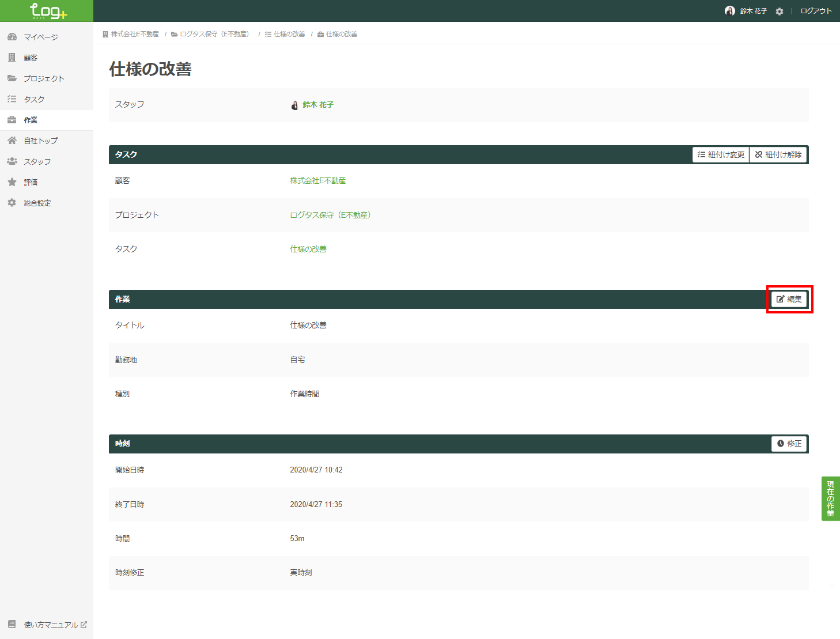The height and width of the screenshot is (639, 840).
Task: Click the 編集 button in 作業 section
Action: (x=789, y=299)
